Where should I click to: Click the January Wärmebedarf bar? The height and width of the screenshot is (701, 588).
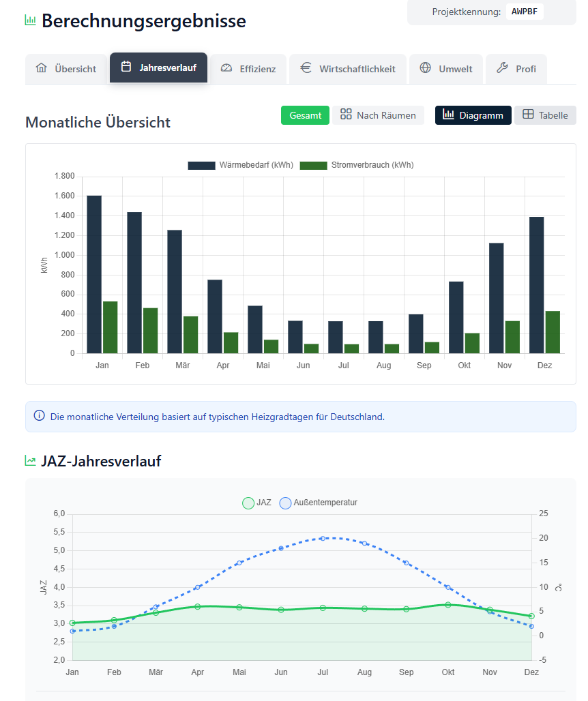pyautogui.click(x=94, y=274)
